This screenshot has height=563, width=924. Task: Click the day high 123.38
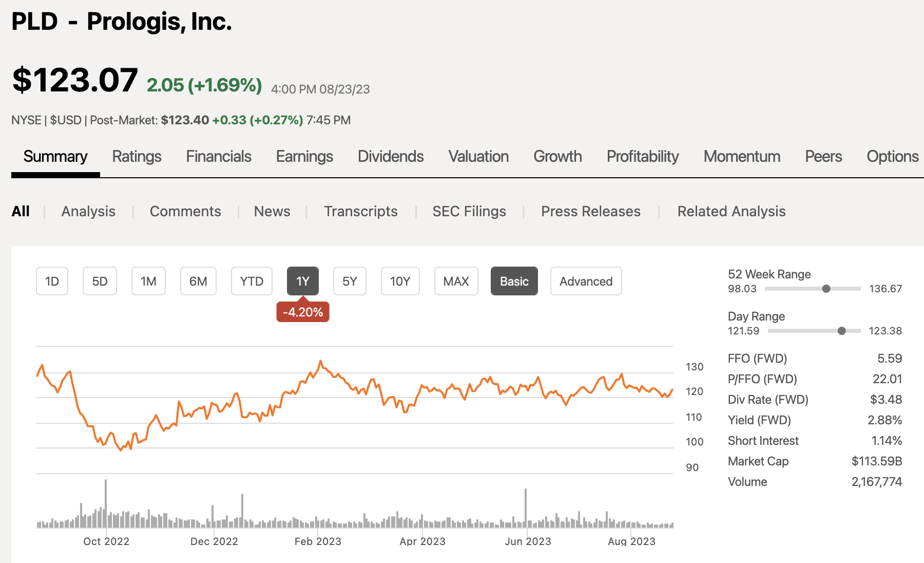pyautogui.click(x=885, y=331)
